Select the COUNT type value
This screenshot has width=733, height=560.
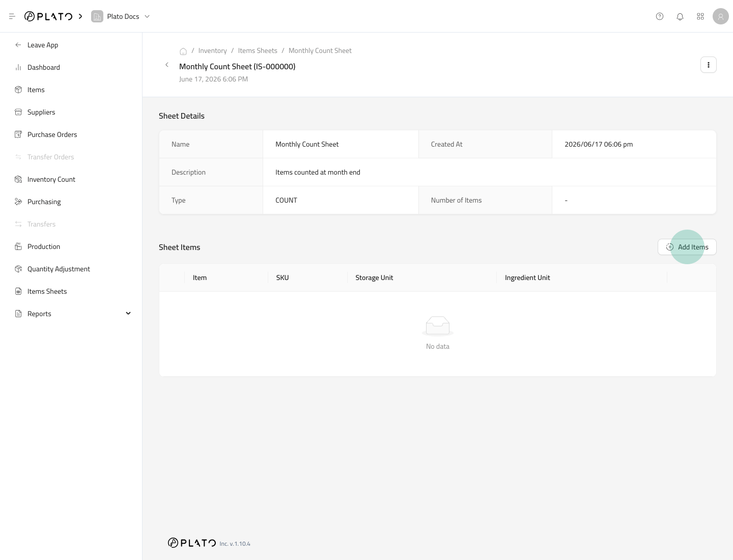pyautogui.click(x=286, y=200)
